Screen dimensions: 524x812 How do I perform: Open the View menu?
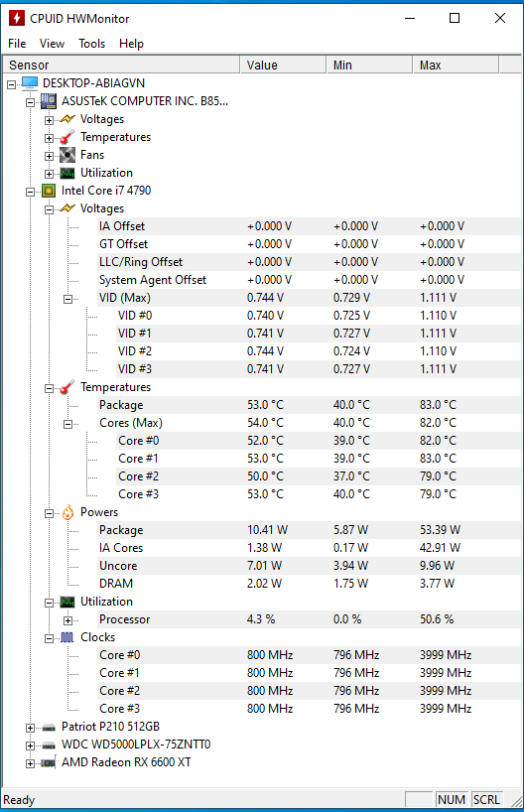click(52, 44)
